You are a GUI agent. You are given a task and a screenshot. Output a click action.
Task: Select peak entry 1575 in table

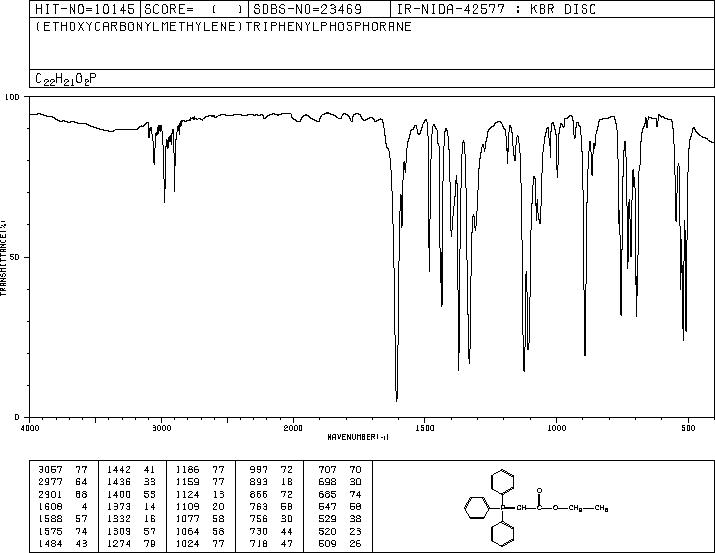click(x=63, y=532)
